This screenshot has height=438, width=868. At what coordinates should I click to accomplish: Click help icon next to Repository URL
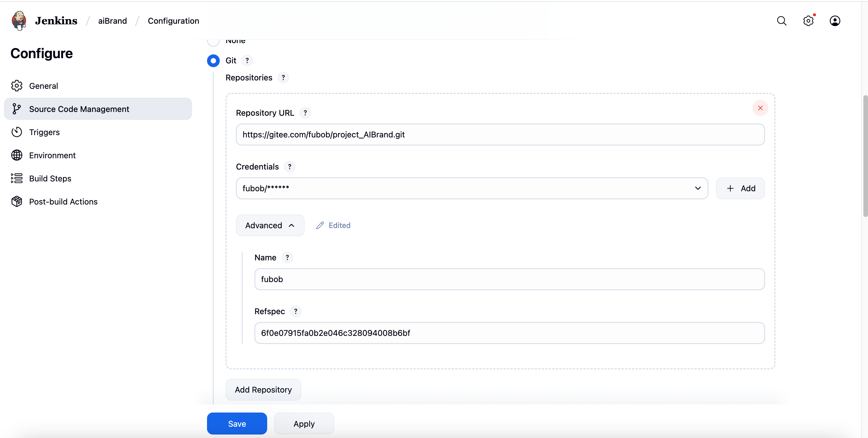pos(305,113)
